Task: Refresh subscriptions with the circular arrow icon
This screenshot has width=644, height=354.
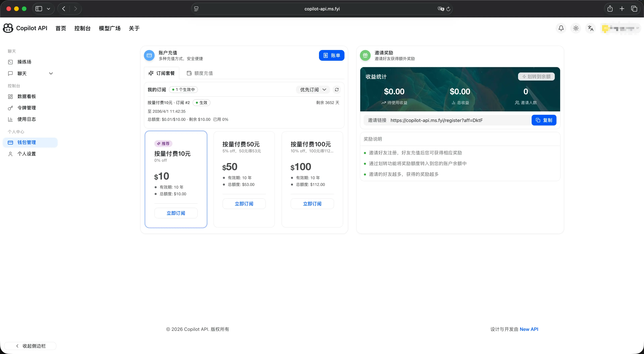Action: click(x=337, y=89)
